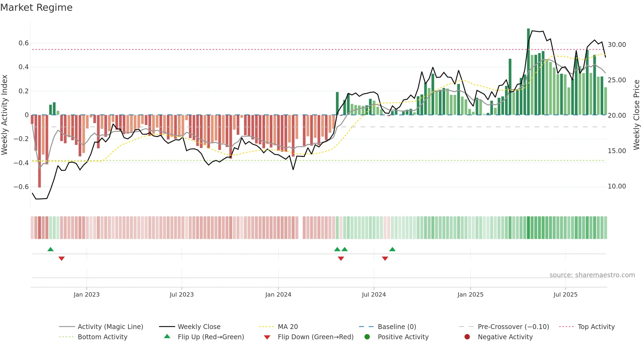Click the Jan 2024 axis label
This screenshot has width=644, height=362.
[x=278, y=295]
